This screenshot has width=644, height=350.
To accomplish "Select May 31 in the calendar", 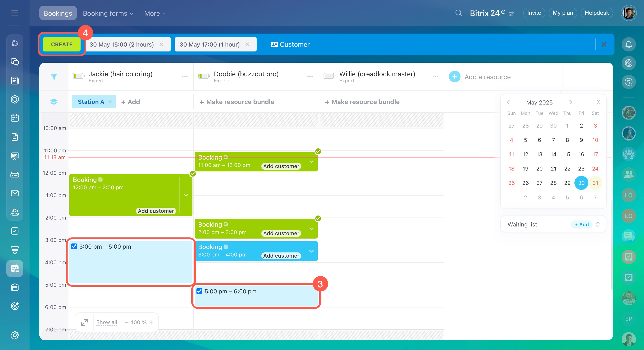I will point(595,183).
